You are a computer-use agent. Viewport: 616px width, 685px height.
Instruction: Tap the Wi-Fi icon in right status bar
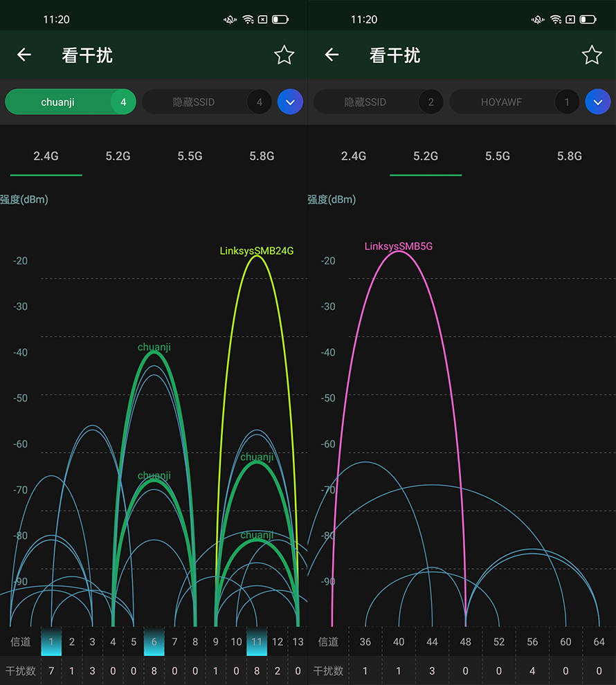pyautogui.click(x=556, y=19)
